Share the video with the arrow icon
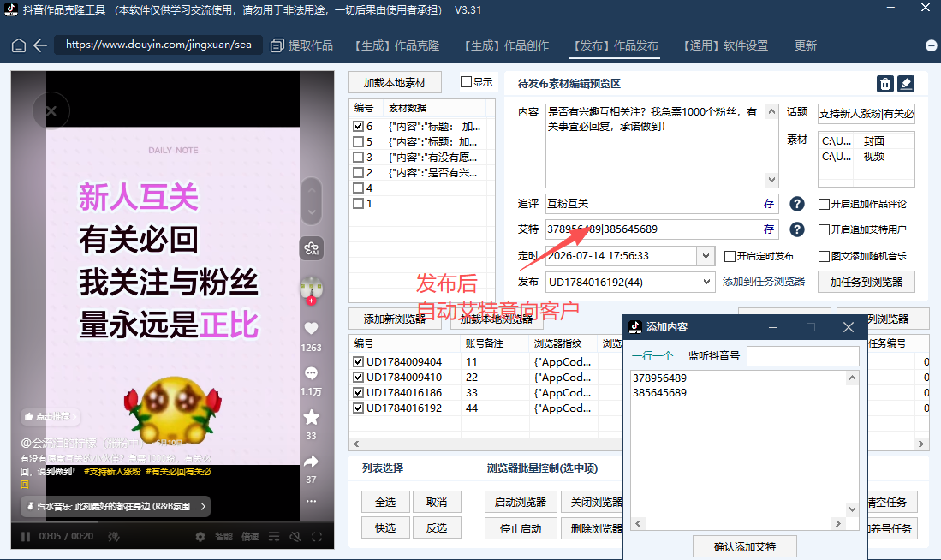The width and height of the screenshot is (941, 560). (x=311, y=462)
